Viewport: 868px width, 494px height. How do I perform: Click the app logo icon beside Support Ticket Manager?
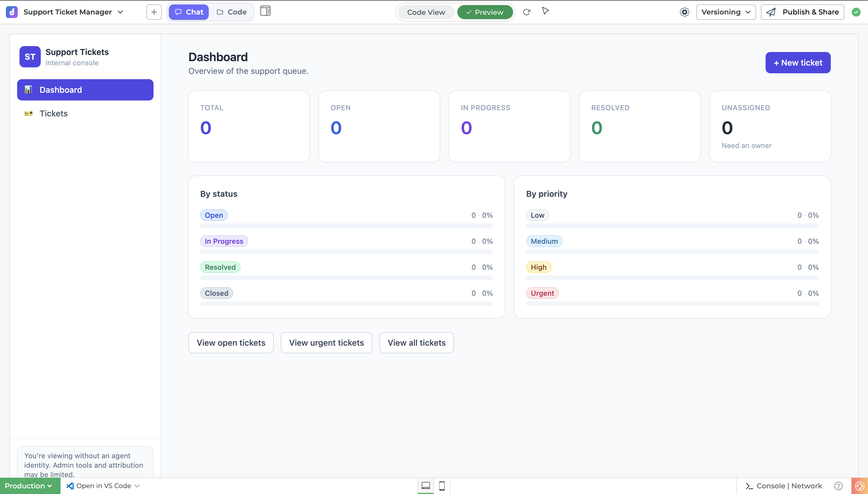point(12,12)
